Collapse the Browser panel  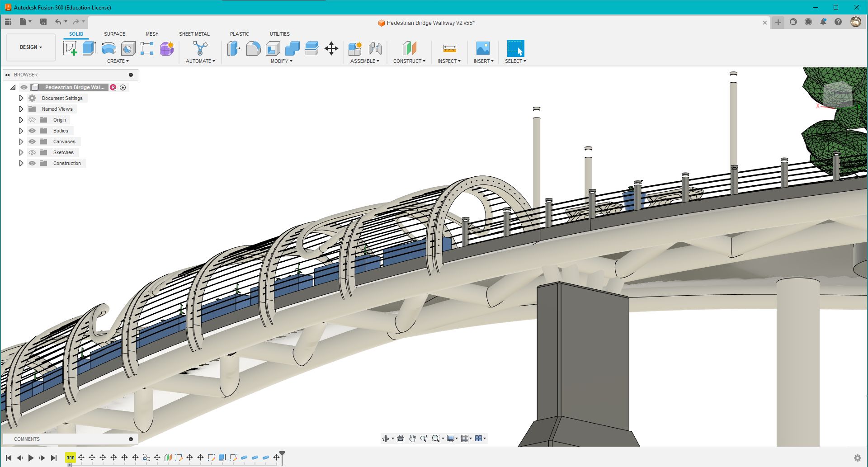[x=7, y=74]
